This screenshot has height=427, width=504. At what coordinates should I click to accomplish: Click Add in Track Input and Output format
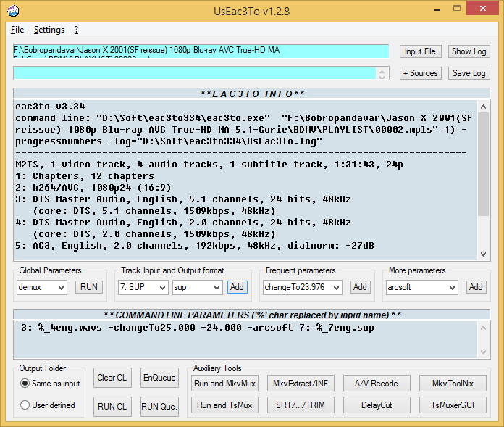(238, 287)
